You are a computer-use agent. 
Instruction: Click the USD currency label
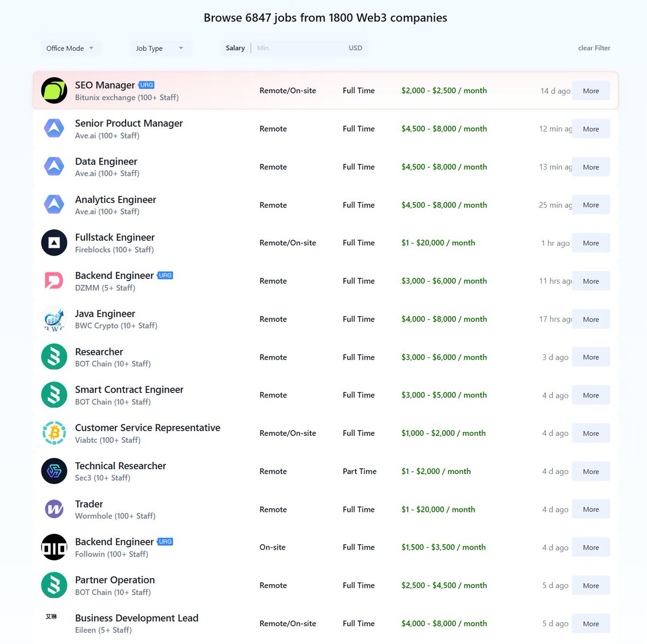[355, 48]
